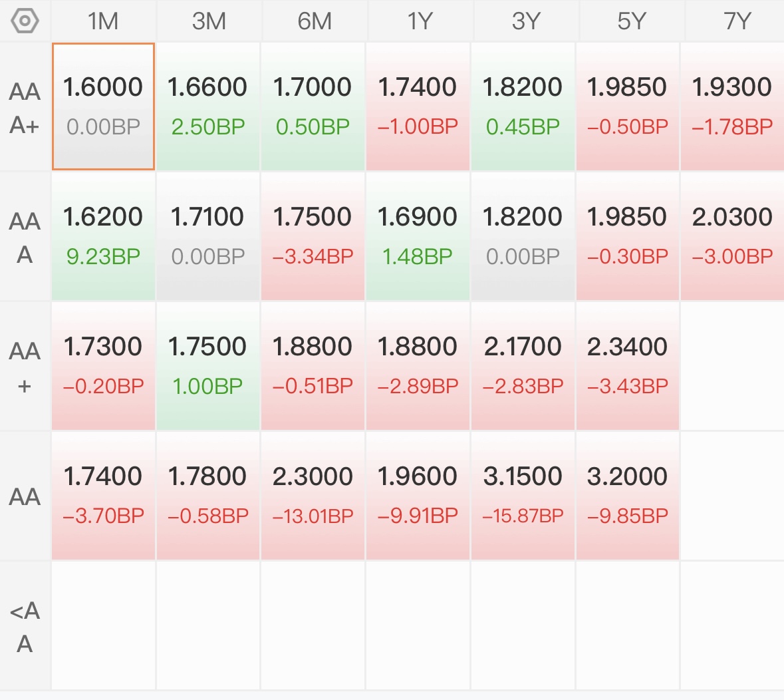Open the AAA 6M cell with -3.34BP
The width and height of the screenshot is (784, 700).
(x=313, y=236)
